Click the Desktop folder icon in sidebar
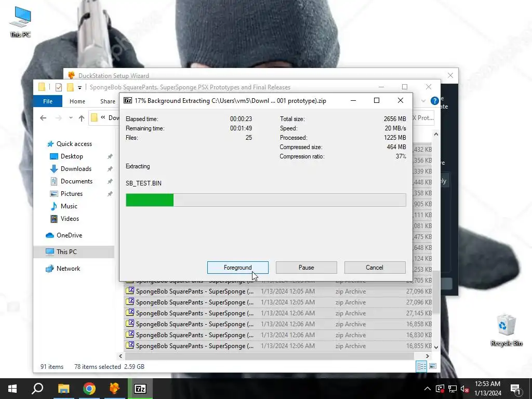Viewport: 532px width, 399px height. pos(54,156)
